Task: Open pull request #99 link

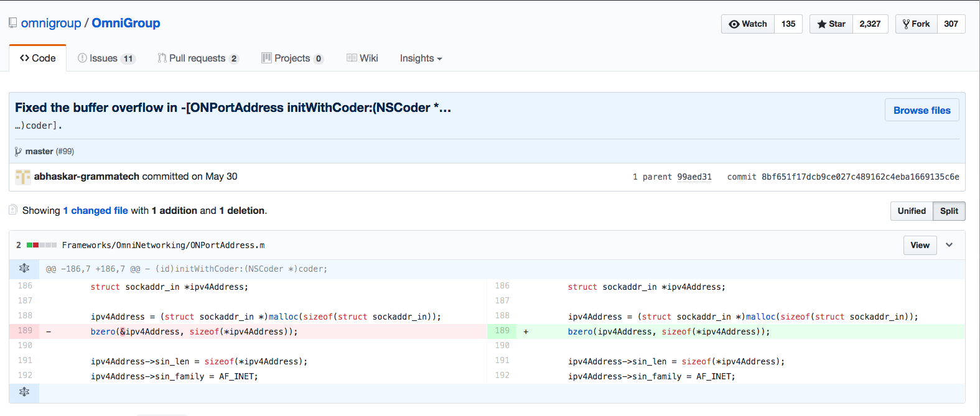Action: [x=65, y=151]
